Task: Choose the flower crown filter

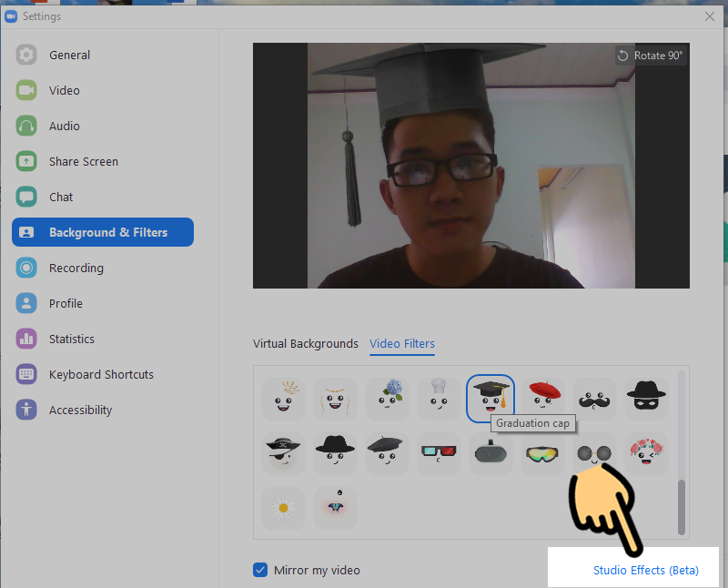Action: (647, 452)
